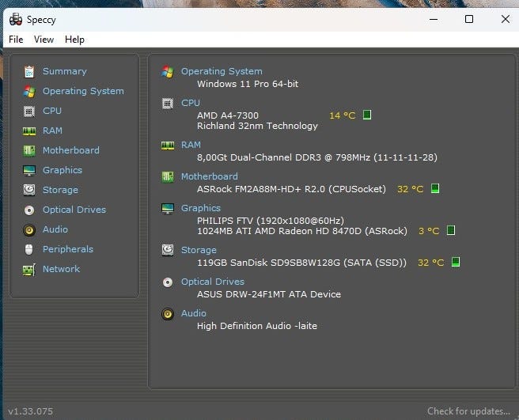Click the Speccy app icon in title bar

(16, 20)
